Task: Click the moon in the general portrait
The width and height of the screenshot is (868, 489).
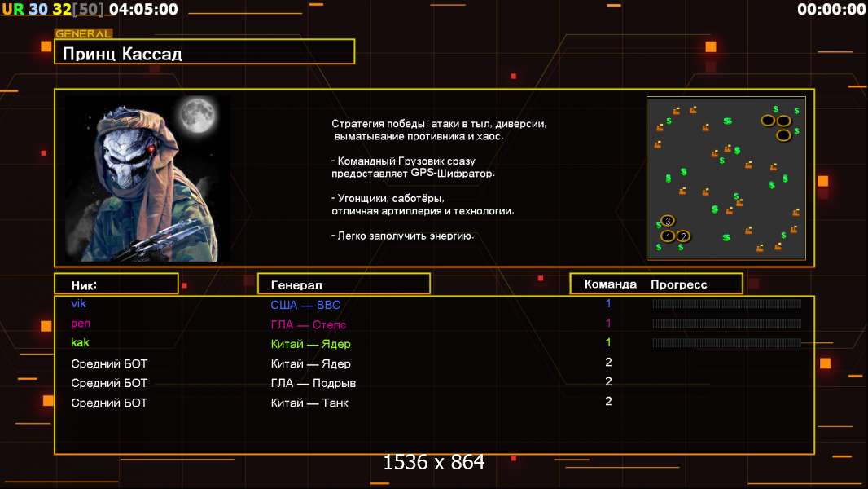Action: tap(198, 115)
